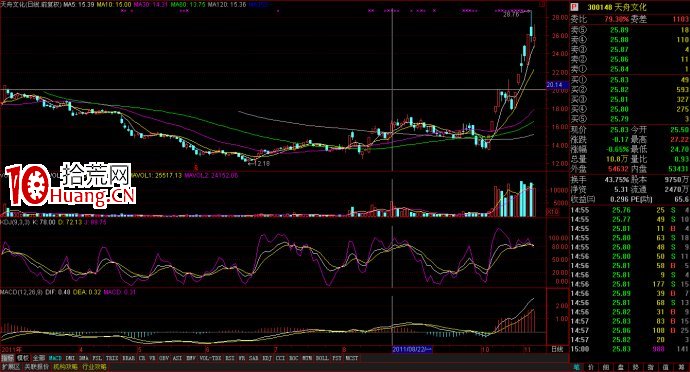Select the 细 detail tab icon
690x372 pixels.
(606, 367)
